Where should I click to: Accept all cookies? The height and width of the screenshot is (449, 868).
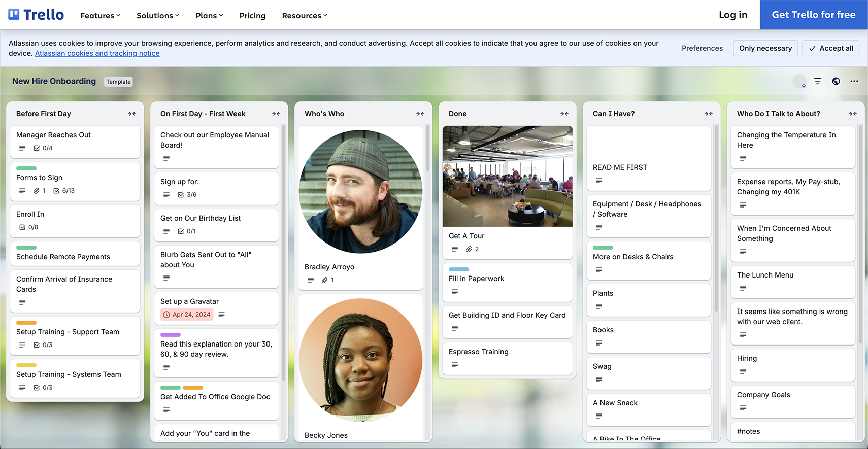pos(831,48)
